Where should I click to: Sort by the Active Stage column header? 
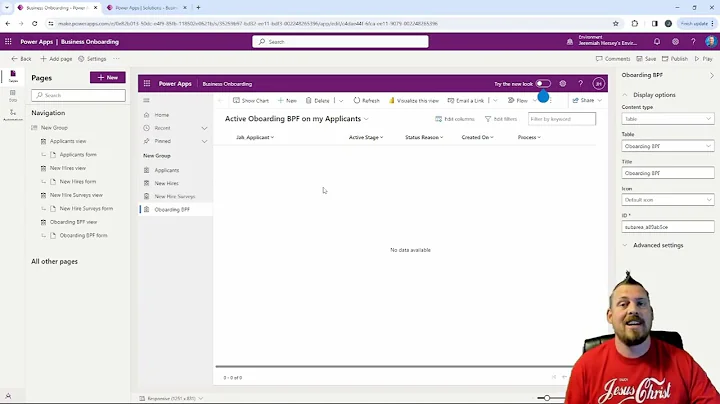366,137
